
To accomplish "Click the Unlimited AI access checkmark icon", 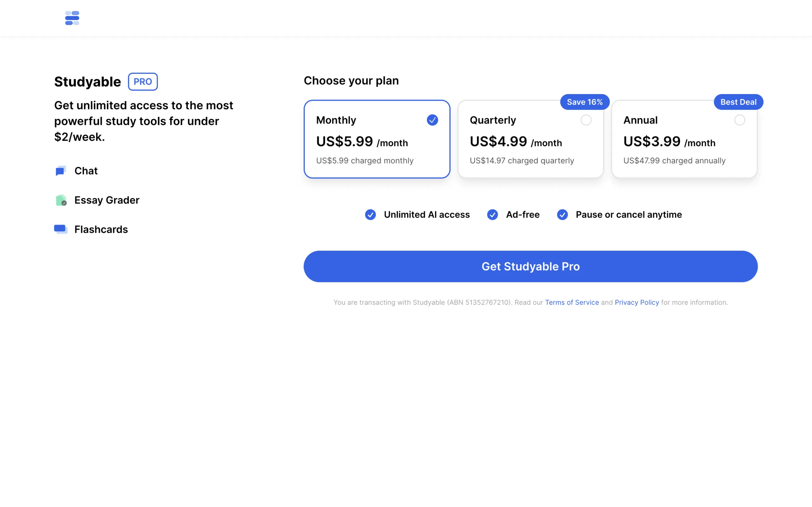I will 370,215.
